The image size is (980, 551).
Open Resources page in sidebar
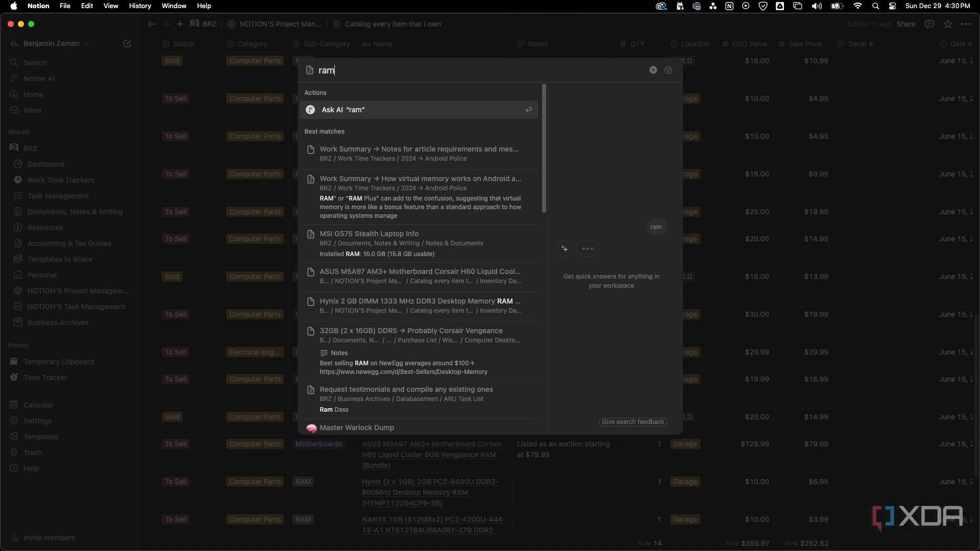point(45,228)
